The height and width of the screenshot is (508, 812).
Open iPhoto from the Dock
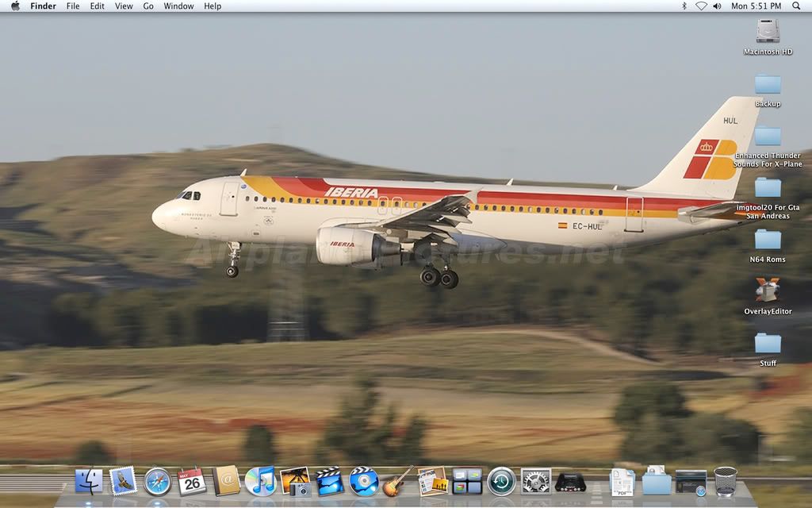295,482
